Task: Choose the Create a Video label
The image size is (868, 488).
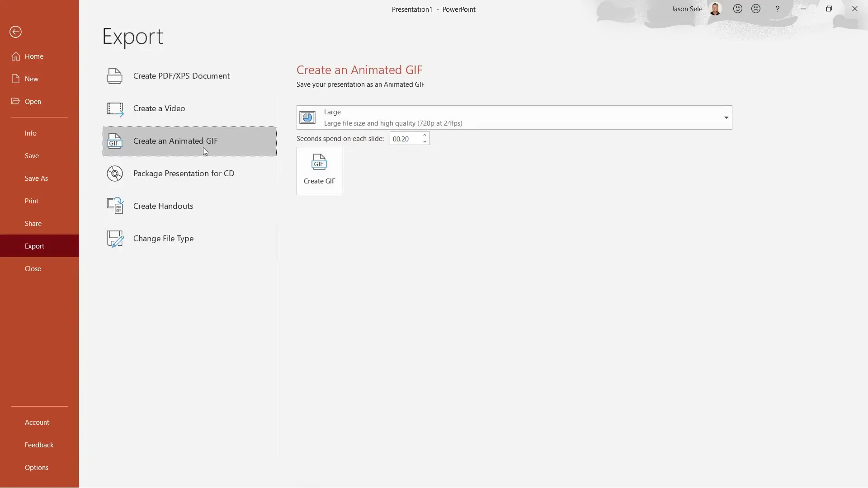Action: [x=159, y=108]
